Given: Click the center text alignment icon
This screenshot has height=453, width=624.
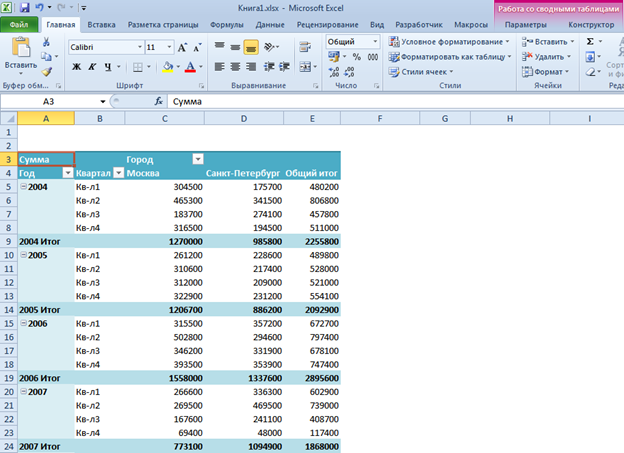Looking at the screenshot, I should [x=234, y=66].
